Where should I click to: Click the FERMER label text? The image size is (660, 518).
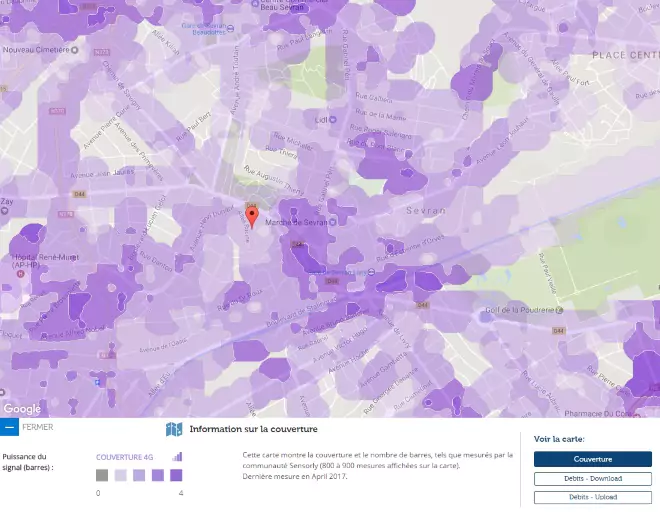coord(38,427)
